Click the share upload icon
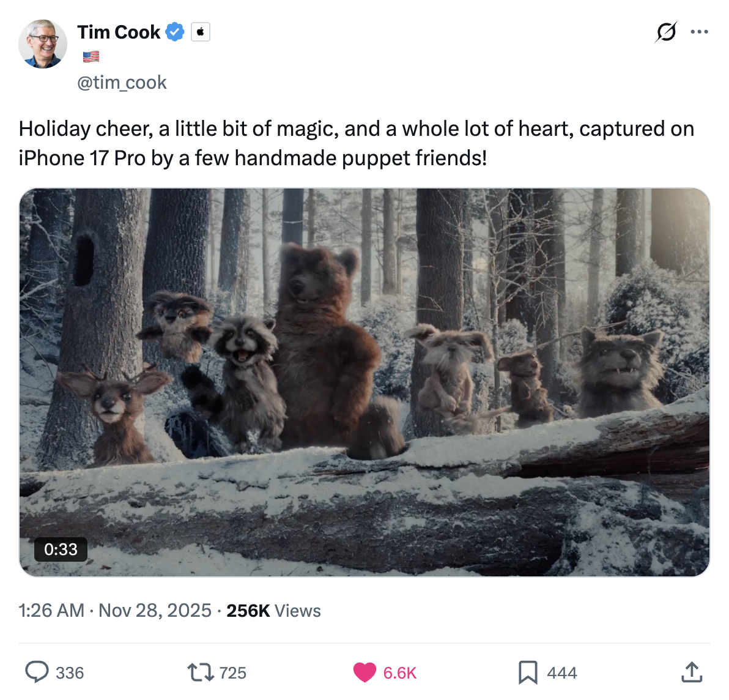 (691, 672)
